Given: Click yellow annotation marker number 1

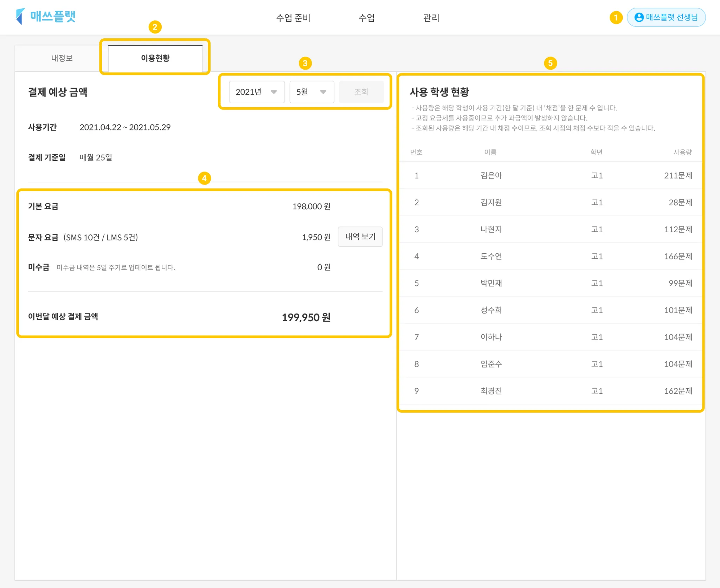Looking at the screenshot, I should (x=616, y=18).
